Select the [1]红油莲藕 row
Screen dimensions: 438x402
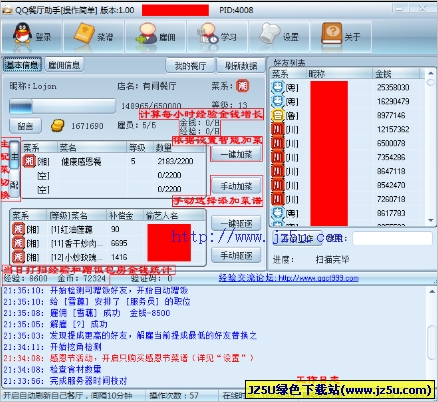tap(108, 229)
